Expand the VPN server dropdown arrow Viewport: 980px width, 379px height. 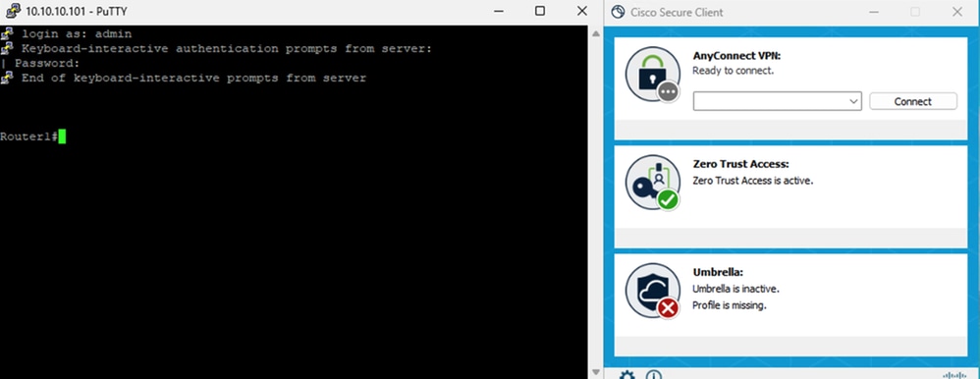coord(853,101)
